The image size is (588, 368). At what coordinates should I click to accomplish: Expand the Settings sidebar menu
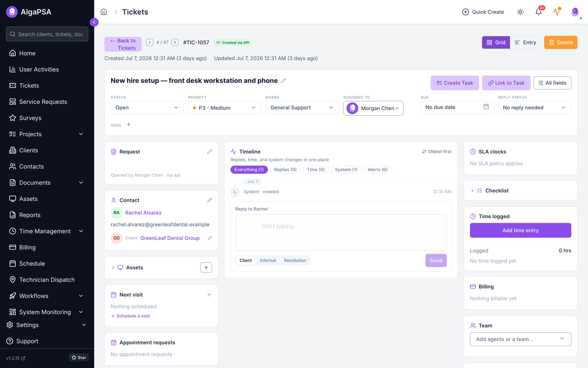click(x=47, y=325)
